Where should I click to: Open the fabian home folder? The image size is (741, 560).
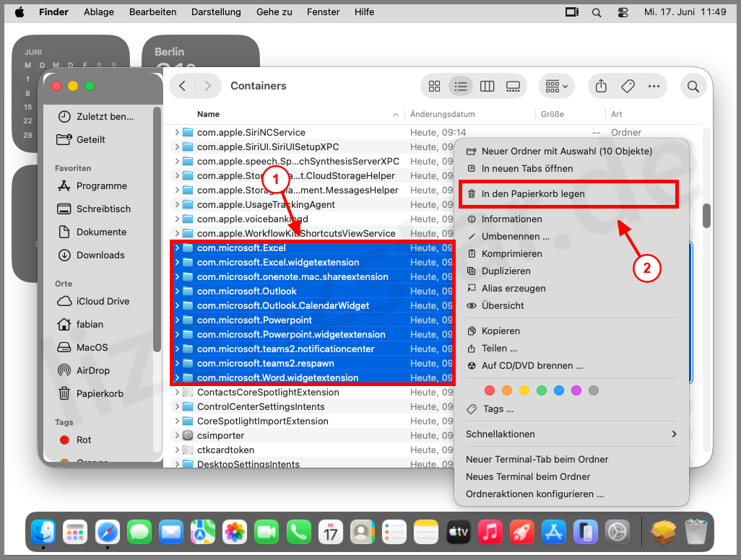click(x=80, y=325)
